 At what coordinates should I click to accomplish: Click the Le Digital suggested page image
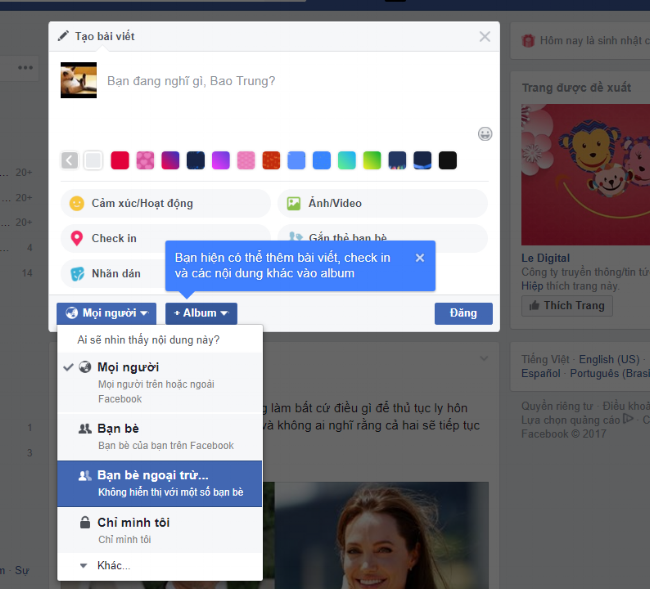[x=585, y=175]
